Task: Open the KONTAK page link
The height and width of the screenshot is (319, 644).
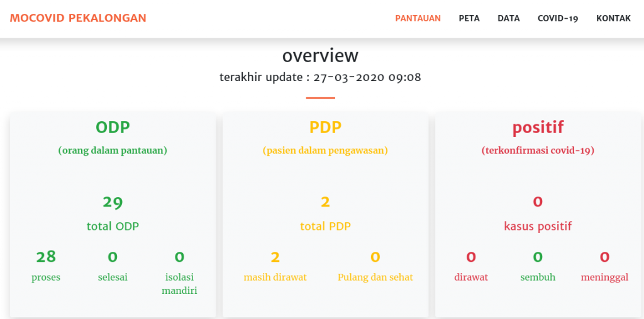Action: (x=613, y=18)
